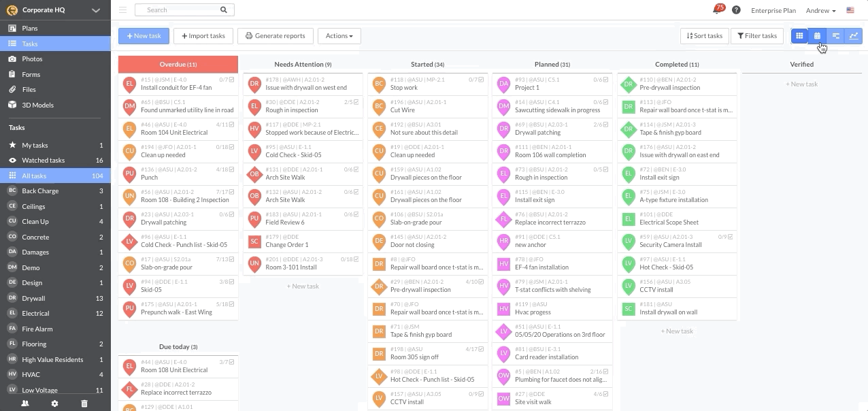
Task: Switch to calendar view
Action: click(817, 36)
